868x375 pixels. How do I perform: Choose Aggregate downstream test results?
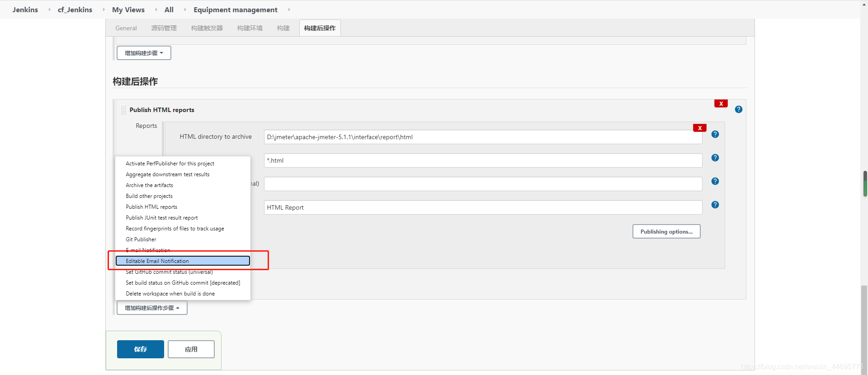pyautogui.click(x=183, y=174)
